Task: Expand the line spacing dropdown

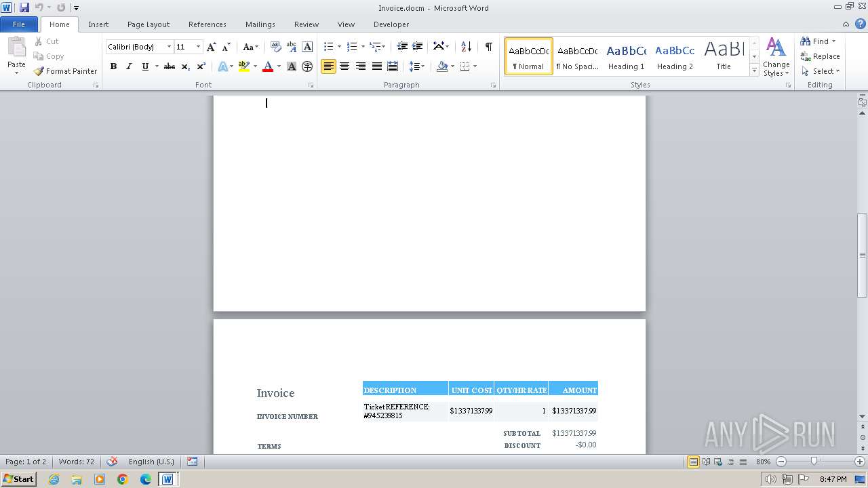Action: pyautogui.click(x=423, y=66)
